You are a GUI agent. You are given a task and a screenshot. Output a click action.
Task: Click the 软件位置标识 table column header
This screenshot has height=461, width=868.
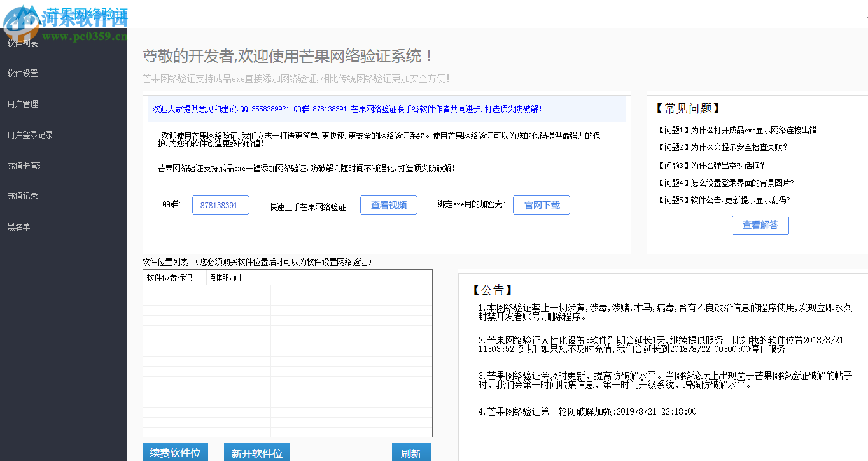point(168,278)
